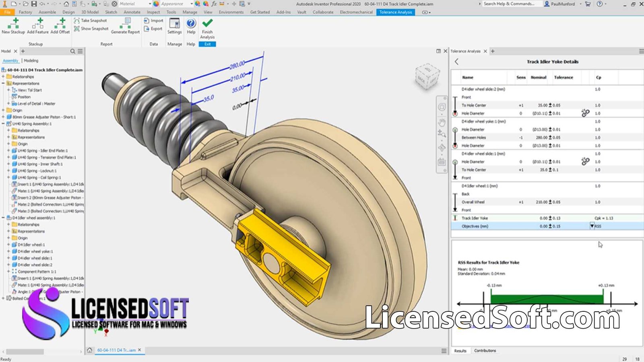Open the RSS analysis type dropdown in Objectives row
Image resolution: width=644 pixels, height=362 pixels.
click(592, 226)
